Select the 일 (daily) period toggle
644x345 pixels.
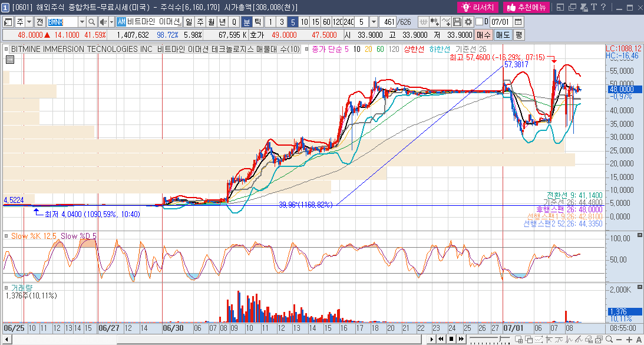coord(189,22)
